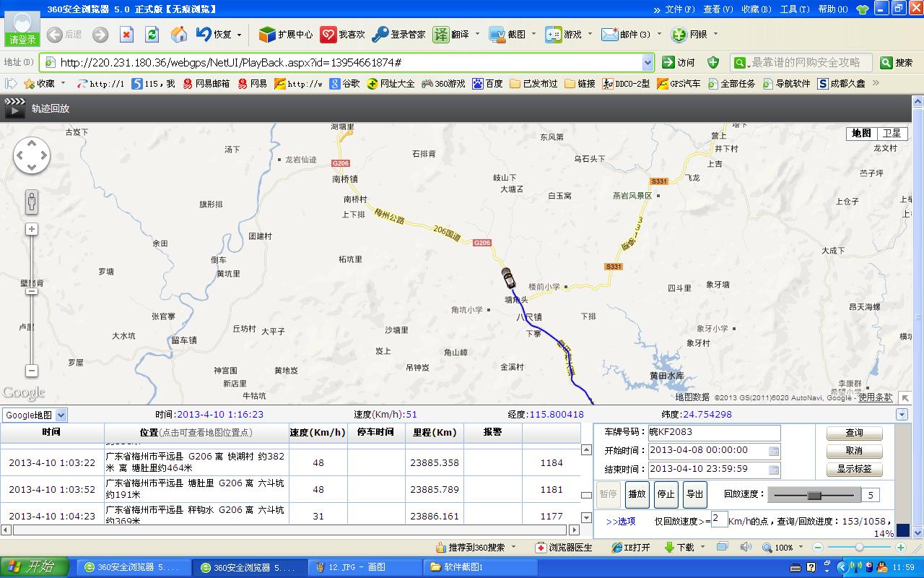Click the 恢复 restore icon

coord(204,34)
